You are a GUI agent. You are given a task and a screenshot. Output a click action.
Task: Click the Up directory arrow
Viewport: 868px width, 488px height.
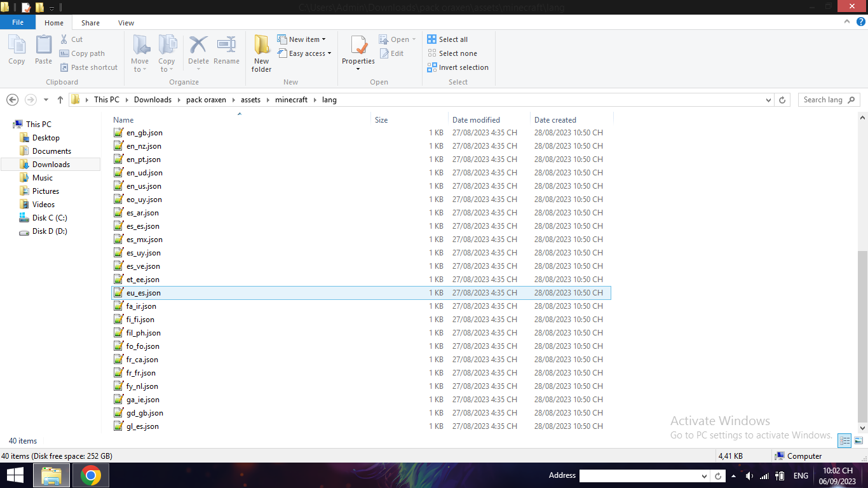(x=60, y=100)
